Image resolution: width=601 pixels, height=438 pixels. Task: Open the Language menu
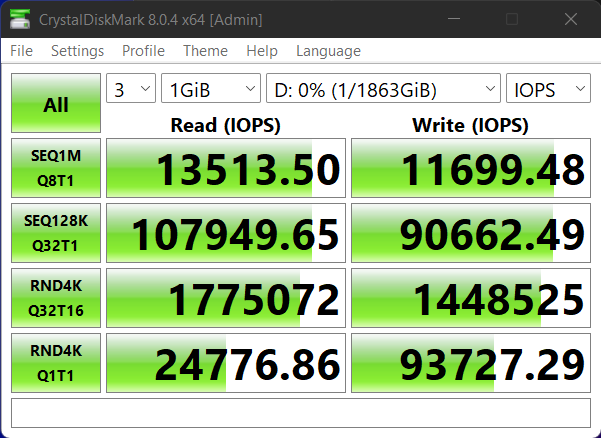pos(328,51)
